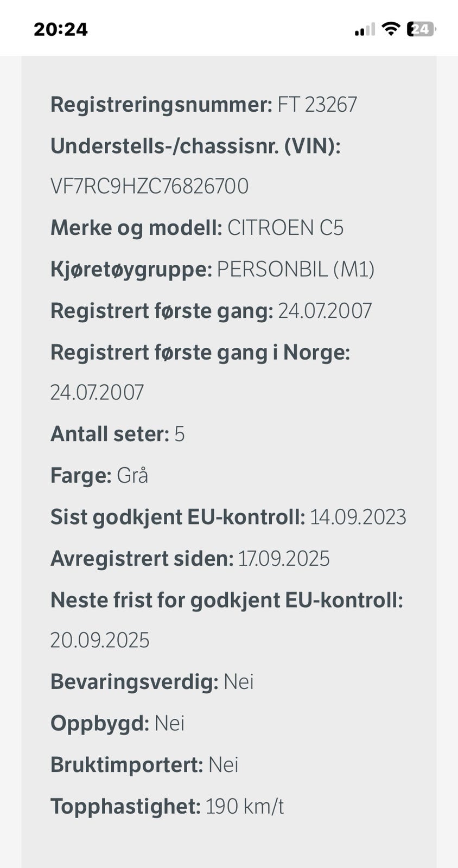Screen dimensions: 458x868
Task: Select the CITROEN C5 model text
Action: pyautogui.click(x=285, y=228)
